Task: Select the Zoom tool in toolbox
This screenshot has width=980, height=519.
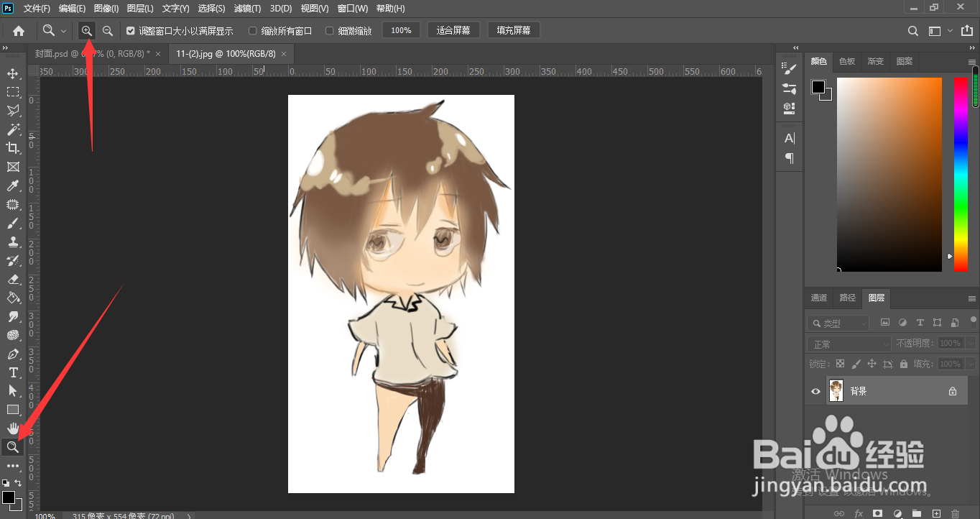Action: pos(13,447)
